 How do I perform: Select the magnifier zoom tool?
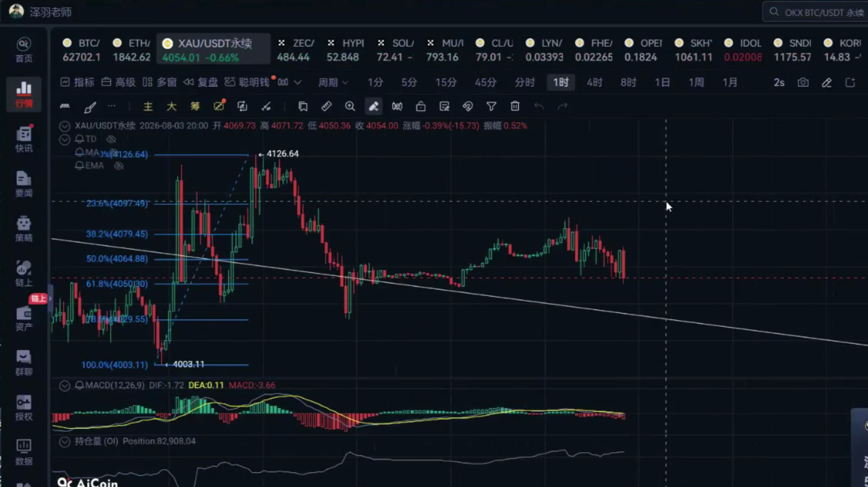350,106
